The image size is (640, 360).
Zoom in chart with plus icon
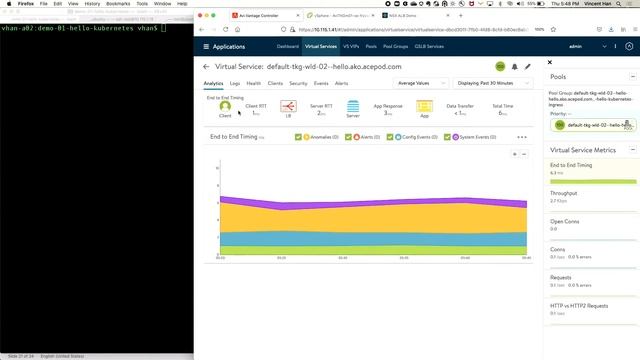click(515, 154)
